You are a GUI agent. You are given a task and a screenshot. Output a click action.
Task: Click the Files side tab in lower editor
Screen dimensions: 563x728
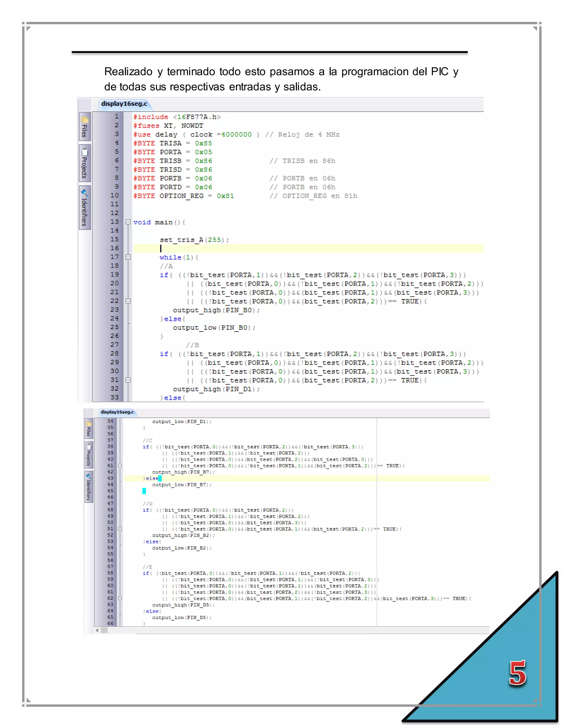click(x=89, y=429)
